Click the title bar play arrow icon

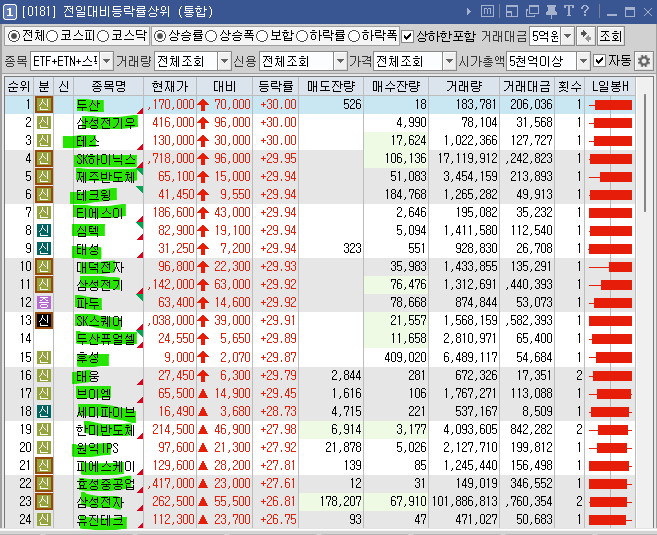[x=469, y=11]
